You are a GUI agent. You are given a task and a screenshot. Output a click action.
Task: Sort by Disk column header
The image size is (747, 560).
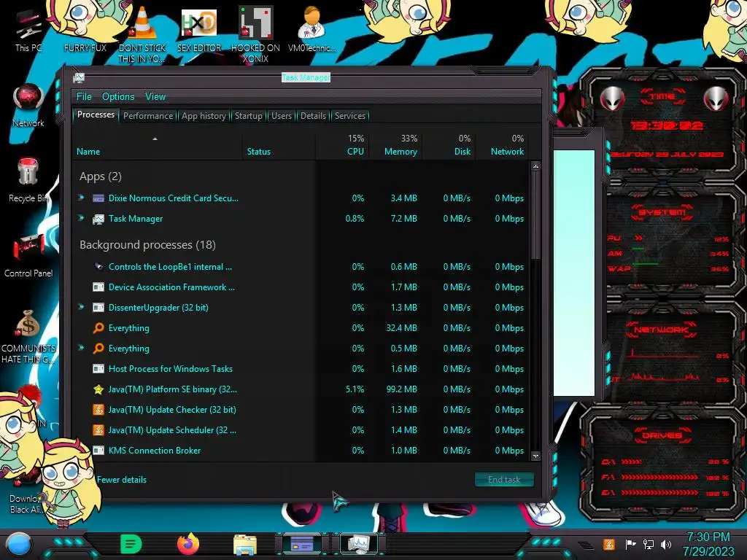449,145
